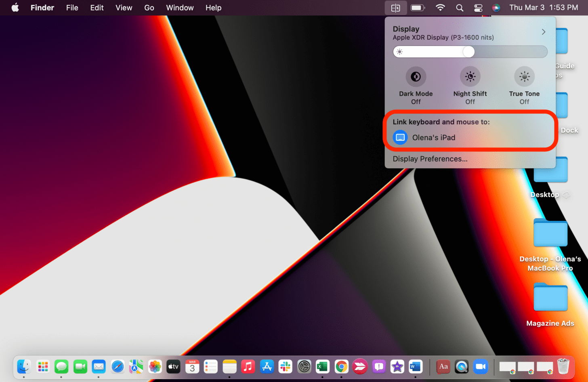
Task: Launch the Messages app
Action: (61, 367)
